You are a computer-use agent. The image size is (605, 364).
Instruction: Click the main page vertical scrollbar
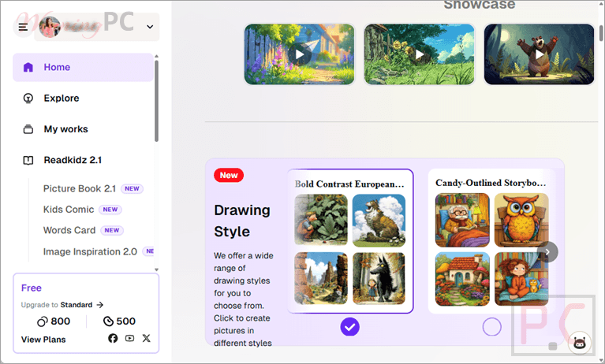click(601, 33)
